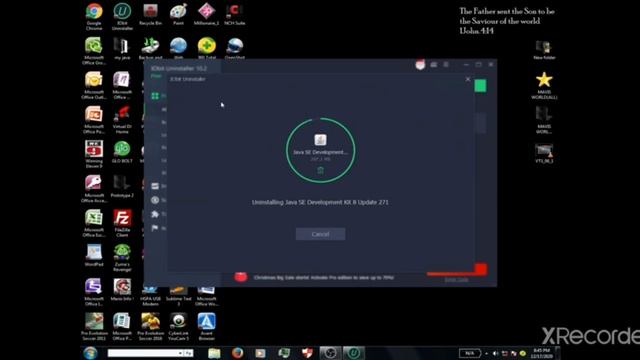
Task: Click the volume icon in system tray
Action: point(496,353)
